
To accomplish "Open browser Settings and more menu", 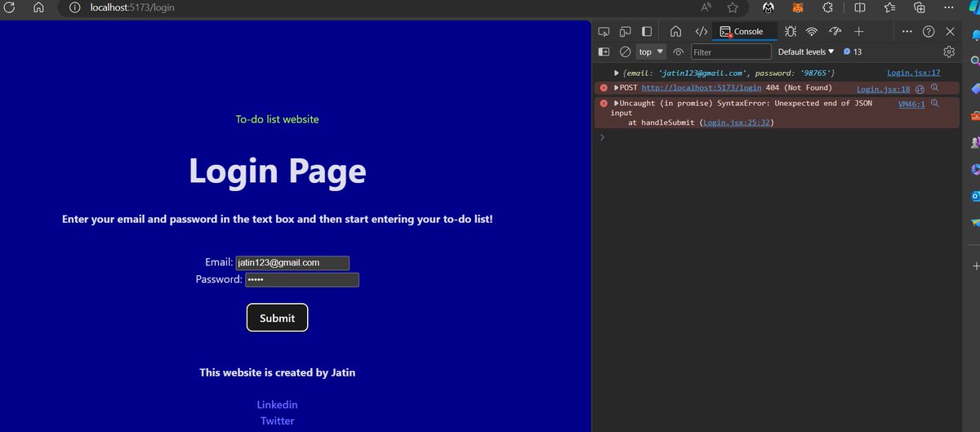I will click(x=950, y=7).
